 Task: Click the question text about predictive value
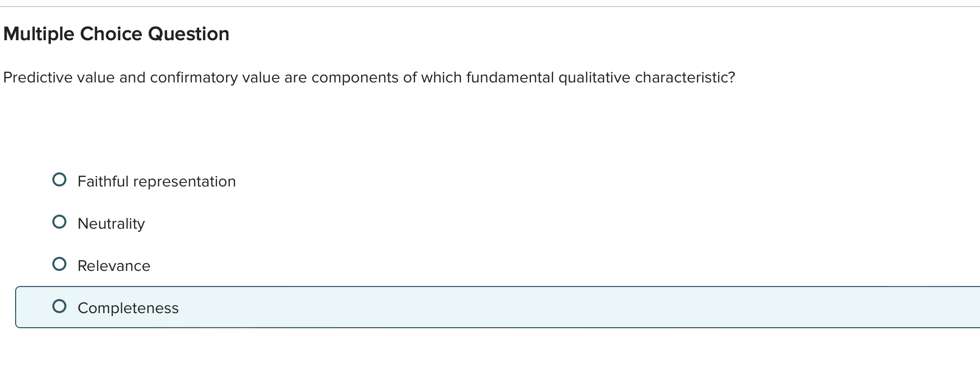click(x=369, y=78)
